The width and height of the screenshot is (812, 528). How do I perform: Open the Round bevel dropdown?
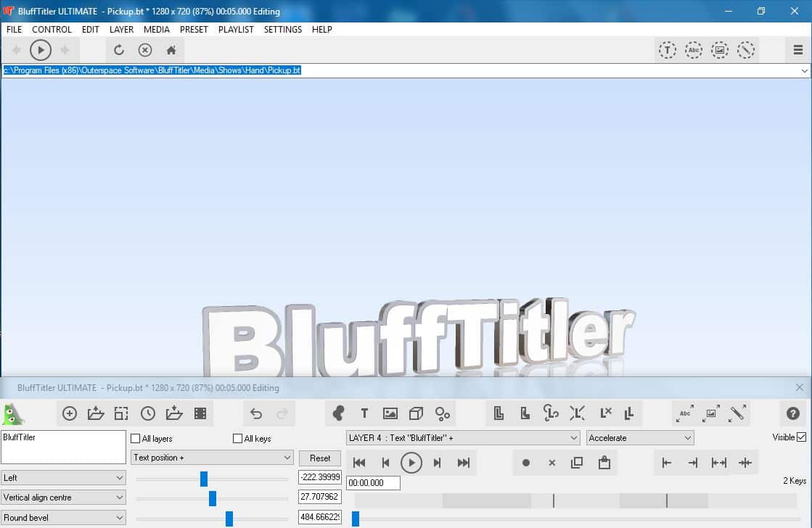(63, 518)
